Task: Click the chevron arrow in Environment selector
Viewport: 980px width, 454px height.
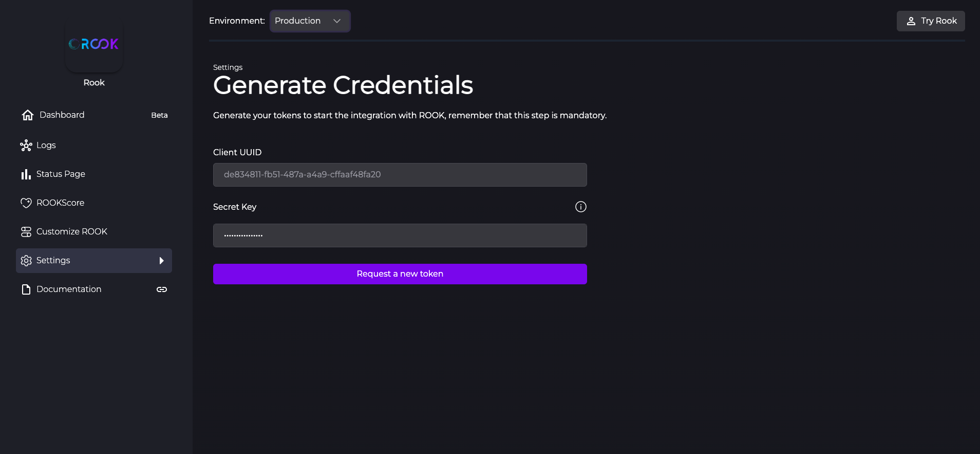Action: [x=337, y=21]
